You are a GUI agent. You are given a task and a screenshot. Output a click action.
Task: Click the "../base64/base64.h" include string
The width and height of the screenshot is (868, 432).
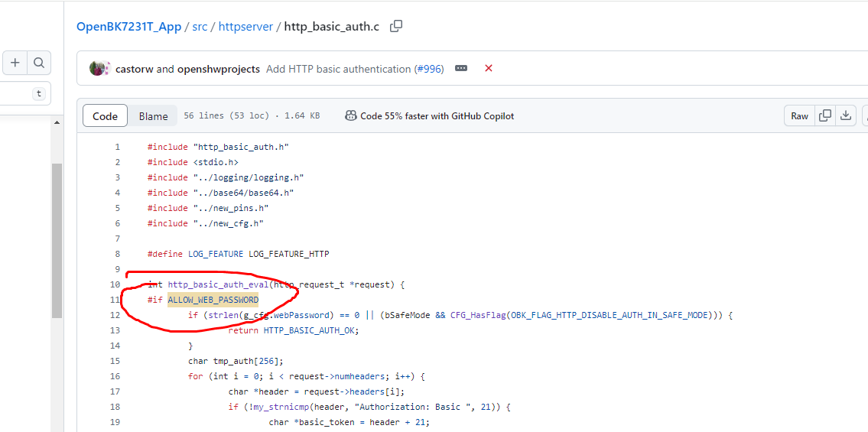(243, 193)
